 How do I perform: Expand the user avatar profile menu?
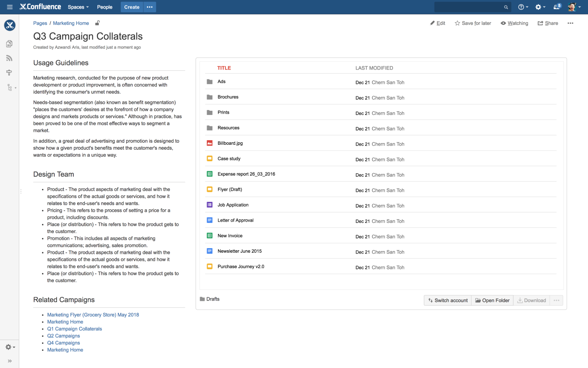coord(574,7)
